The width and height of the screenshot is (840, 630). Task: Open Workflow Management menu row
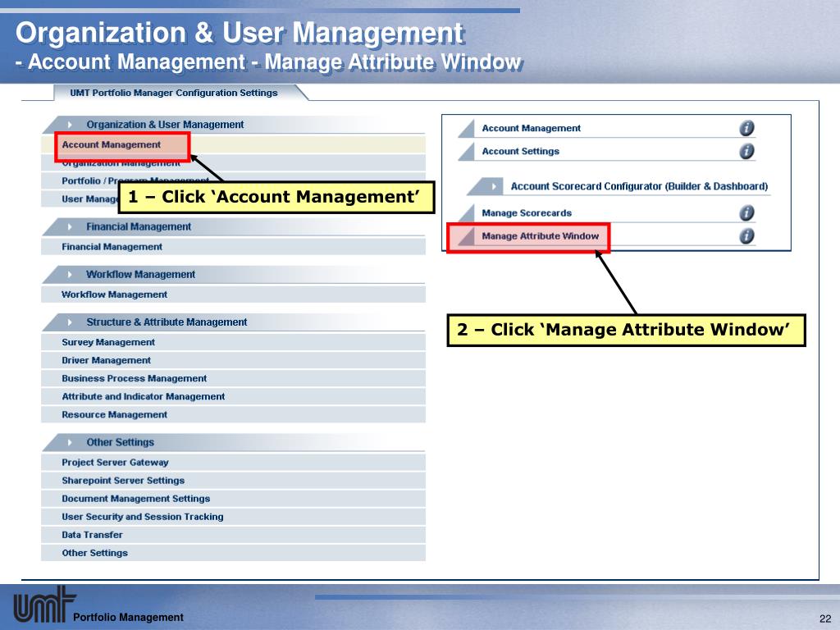coord(233,294)
